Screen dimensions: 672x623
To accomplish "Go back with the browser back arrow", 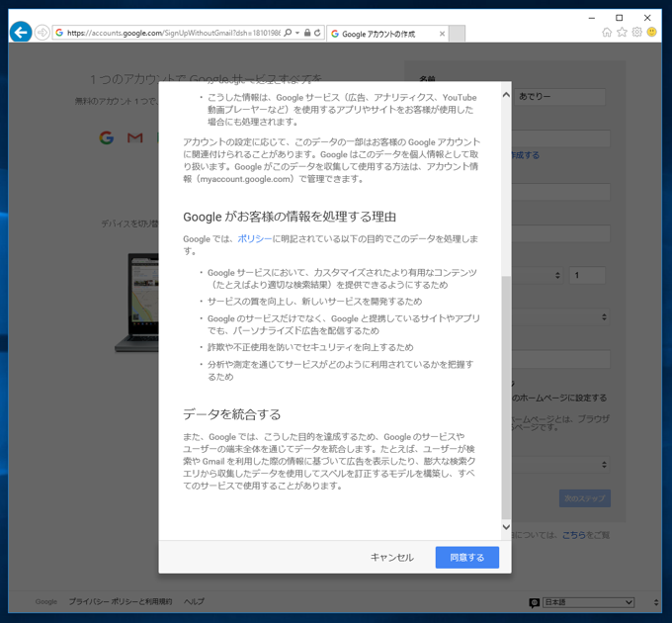I will click(20, 33).
